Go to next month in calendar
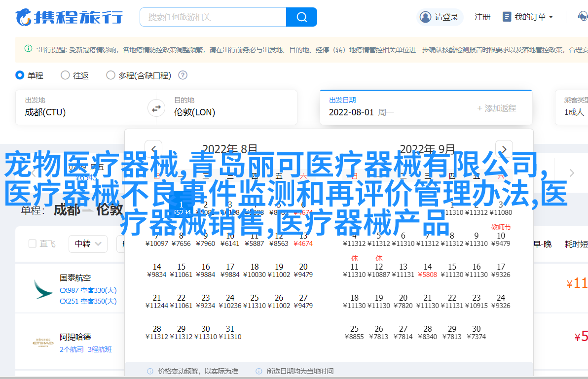 [x=504, y=149]
